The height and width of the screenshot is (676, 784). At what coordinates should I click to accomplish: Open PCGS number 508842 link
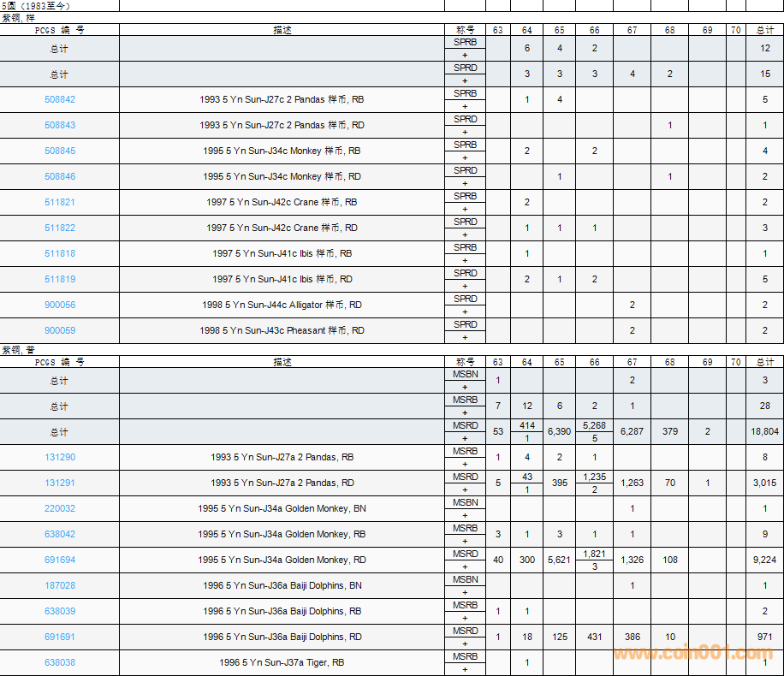tap(60, 100)
